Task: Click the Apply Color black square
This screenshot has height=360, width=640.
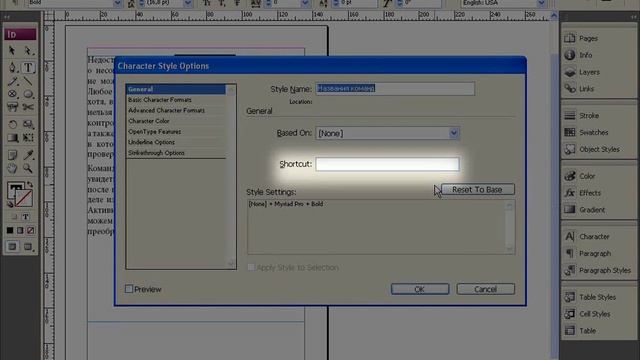Action: tap(10, 231)
